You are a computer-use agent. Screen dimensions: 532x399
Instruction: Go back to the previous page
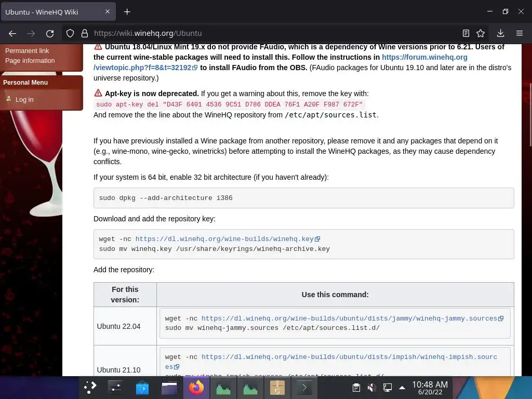point(12,33)
